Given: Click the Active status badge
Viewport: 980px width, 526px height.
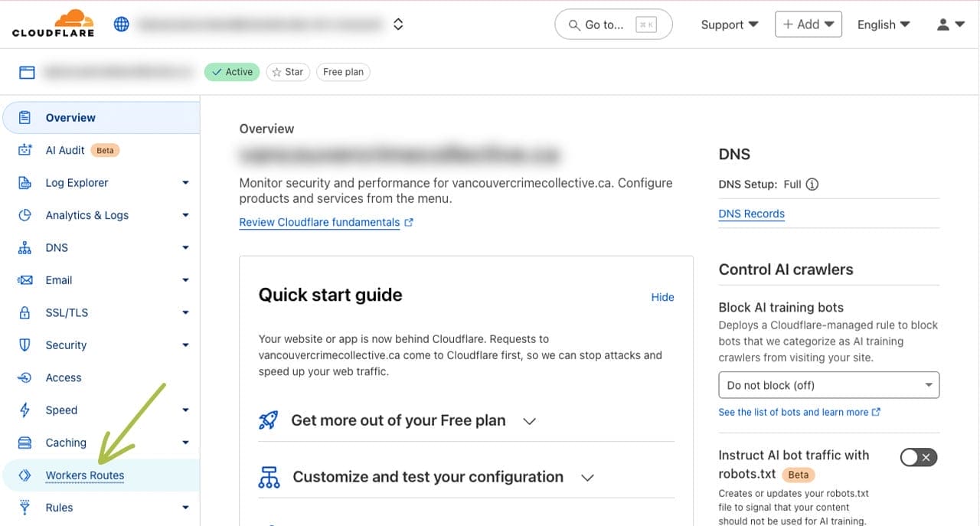Looking at the screenshot, I should 232,72.
